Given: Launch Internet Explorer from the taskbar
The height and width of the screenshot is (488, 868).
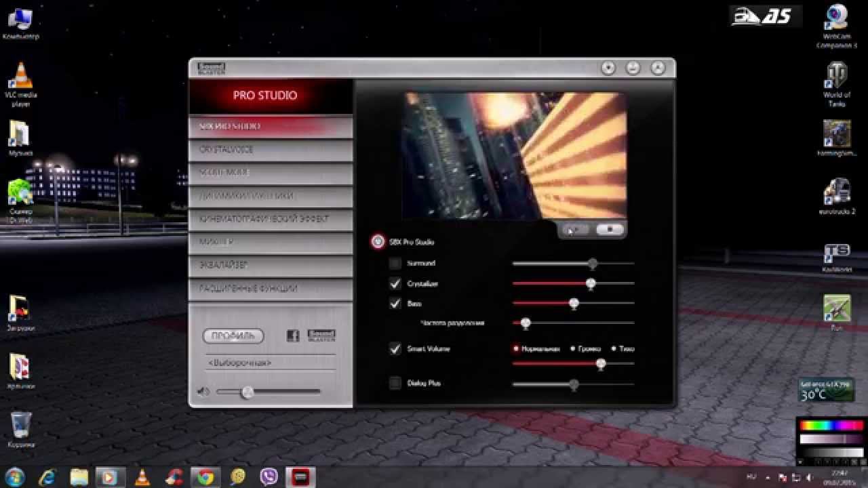Looking at the screenshot, I should [47, 476].
